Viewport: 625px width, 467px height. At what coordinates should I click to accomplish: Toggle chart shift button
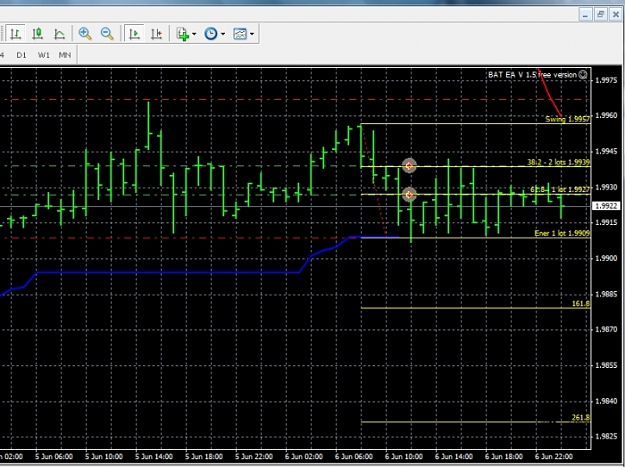pyautogui.click(x=157, y=33)
